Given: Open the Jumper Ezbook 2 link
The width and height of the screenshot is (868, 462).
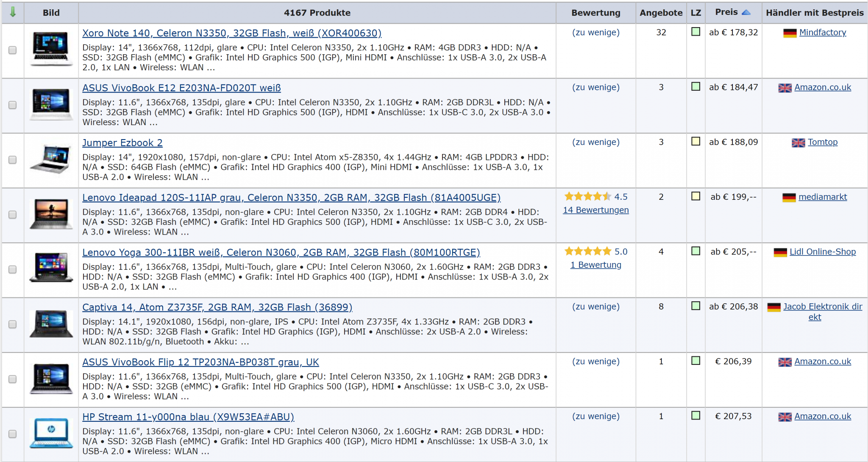Looking at the screenshot, I should (122, 143).
